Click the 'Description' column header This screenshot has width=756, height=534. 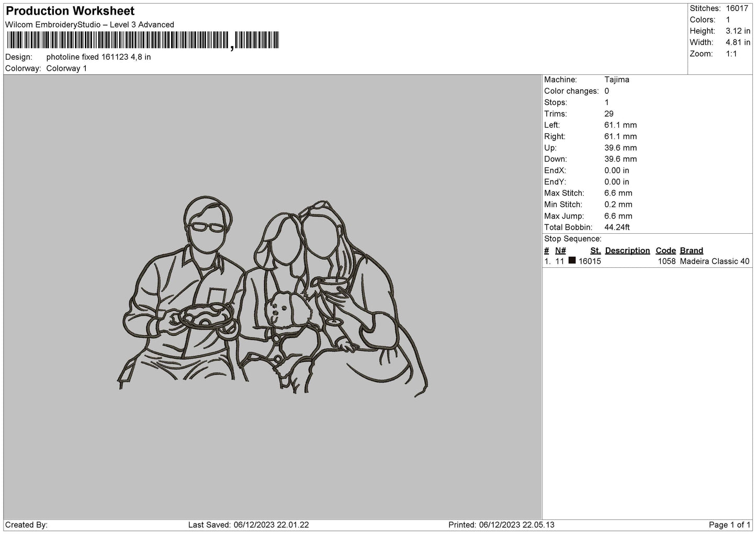(x=627, y=251)
